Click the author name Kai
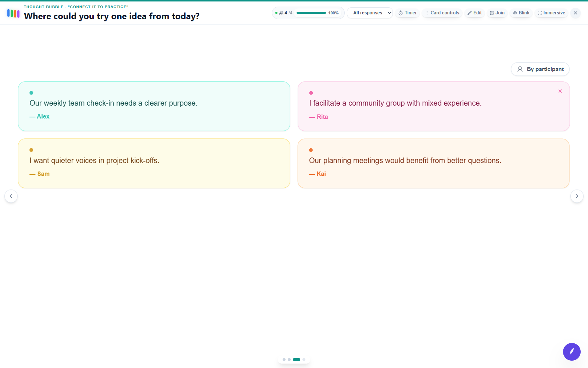 (321, 174)
